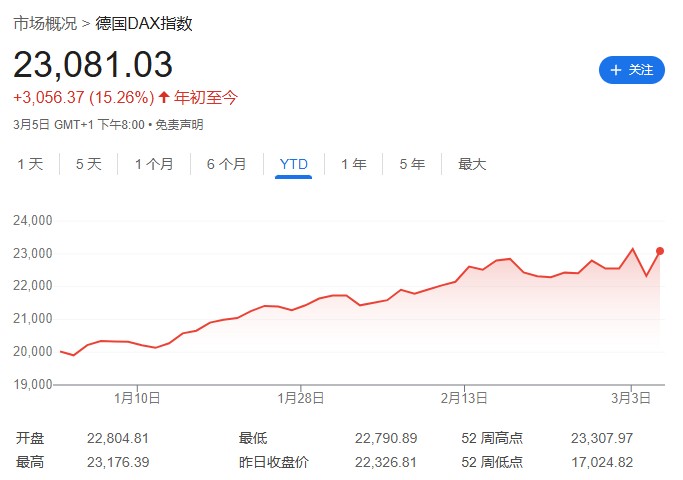This screenshot has width=683, height=480.
Task: Show the 6 个月 chart range
Action: (226, 164)
